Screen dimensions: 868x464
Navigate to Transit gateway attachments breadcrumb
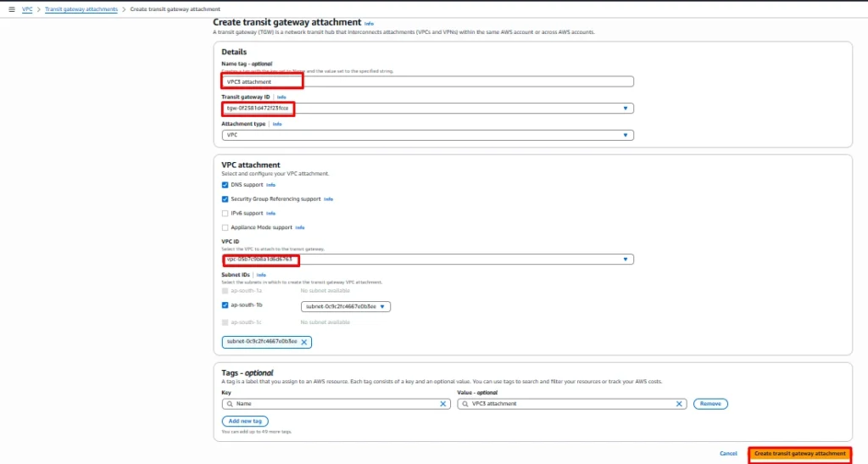pos(81,8)
